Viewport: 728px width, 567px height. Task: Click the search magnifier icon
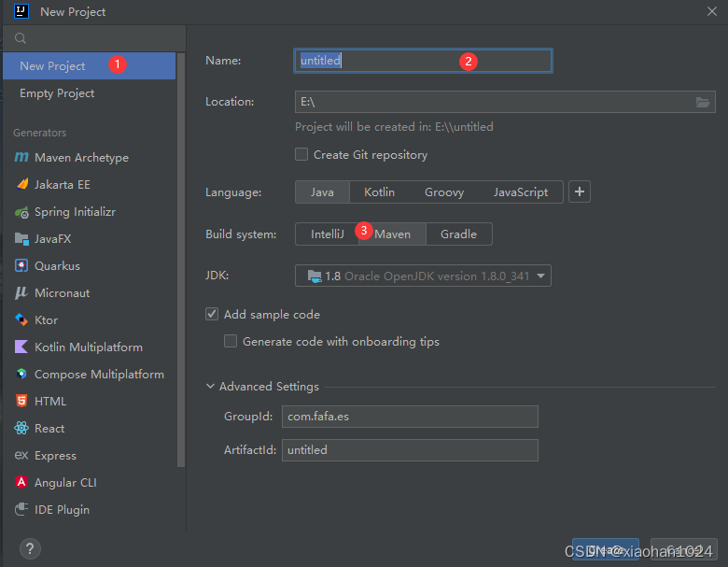(x=20, y=38)
